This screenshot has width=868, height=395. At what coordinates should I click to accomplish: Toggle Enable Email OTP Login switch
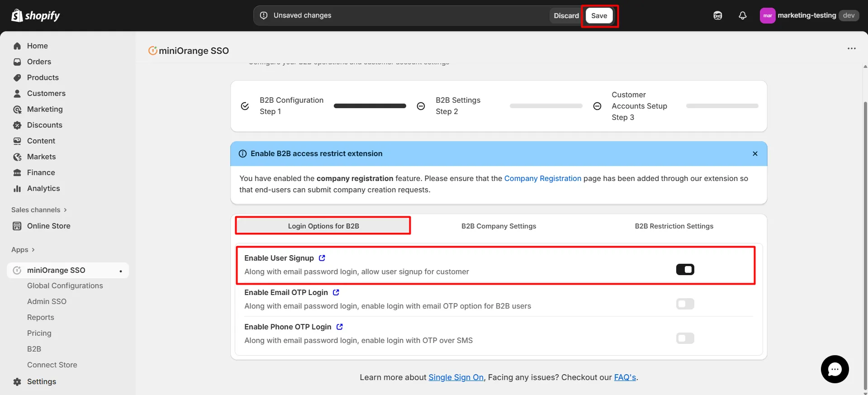click(685, 304)
